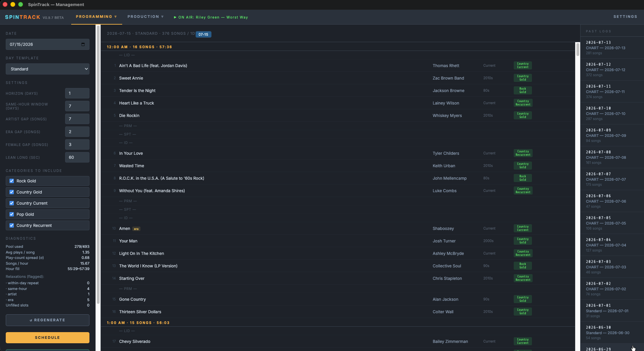Screen dimensions: 644x351
Task: Click the Country Current badge for Bailey Zimmerman
Action: click(x=522, y=341)
